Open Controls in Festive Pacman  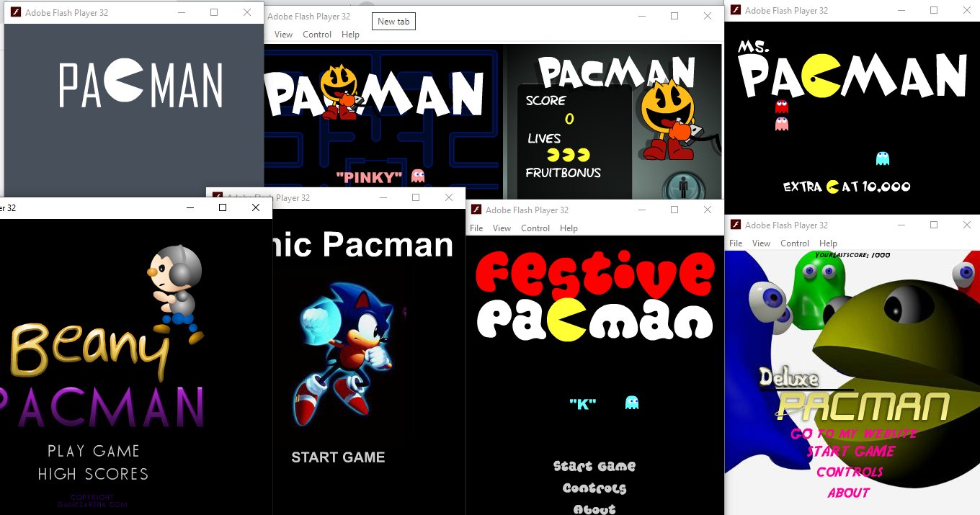594,488
